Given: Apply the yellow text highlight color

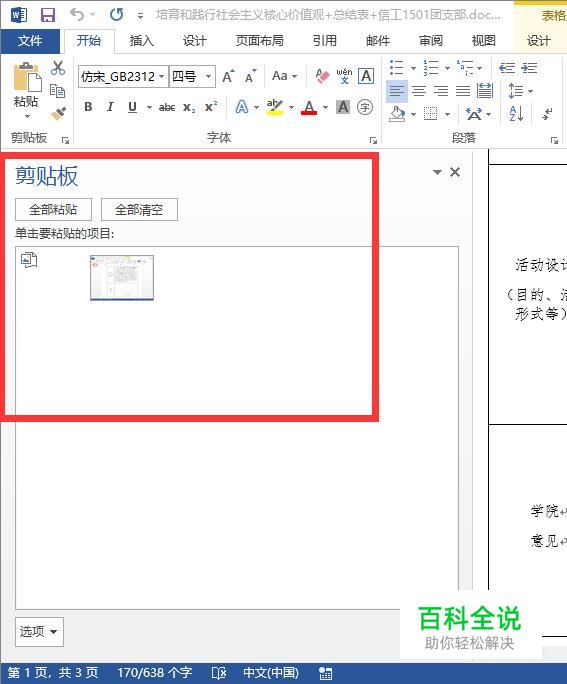Looking at the screenshot, I should 274,107.
